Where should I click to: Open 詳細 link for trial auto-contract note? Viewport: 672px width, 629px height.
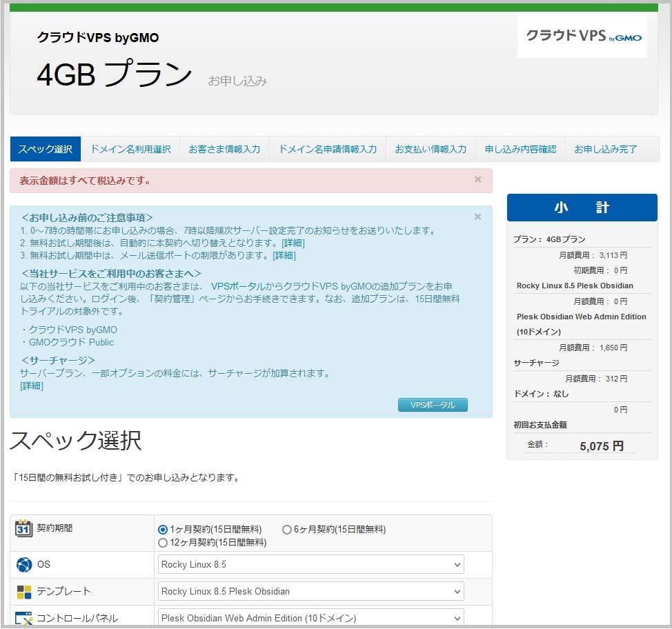[293, 243]
